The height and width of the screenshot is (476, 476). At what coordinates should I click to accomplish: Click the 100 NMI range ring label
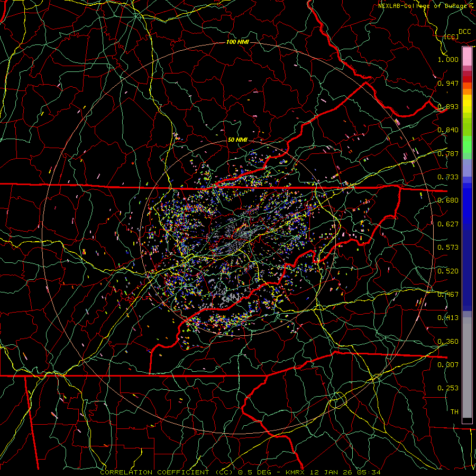click(237, 42)
